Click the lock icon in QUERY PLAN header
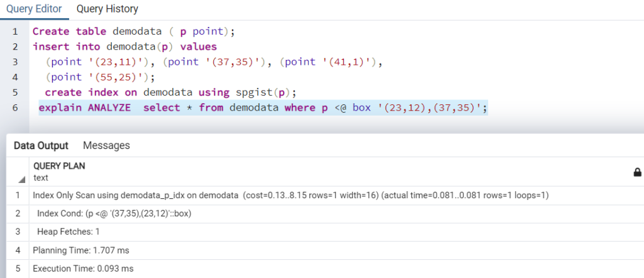Image resolution: width=644 pixels, height=278 pixels. 638,172
